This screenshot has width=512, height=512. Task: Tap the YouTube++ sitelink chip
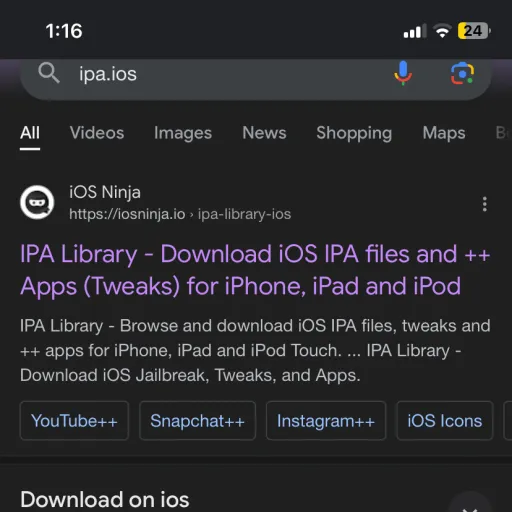click(x=74, y=421)
